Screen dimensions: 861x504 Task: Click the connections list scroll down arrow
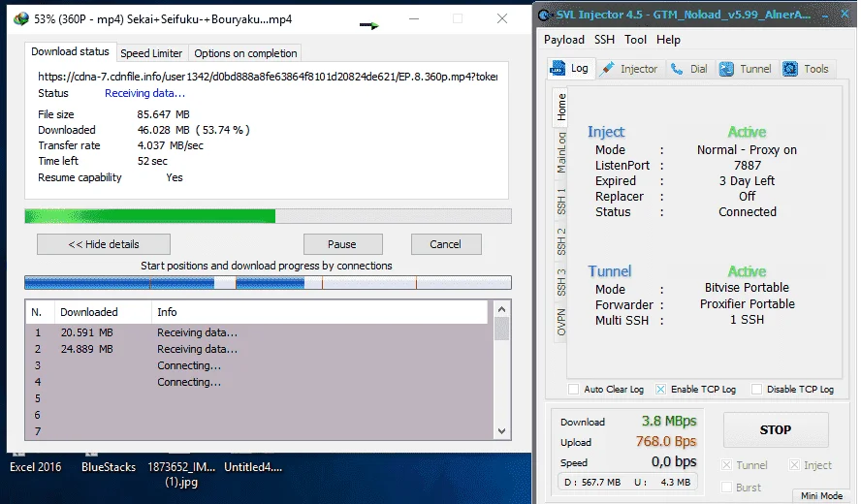[x=501, y=431]
